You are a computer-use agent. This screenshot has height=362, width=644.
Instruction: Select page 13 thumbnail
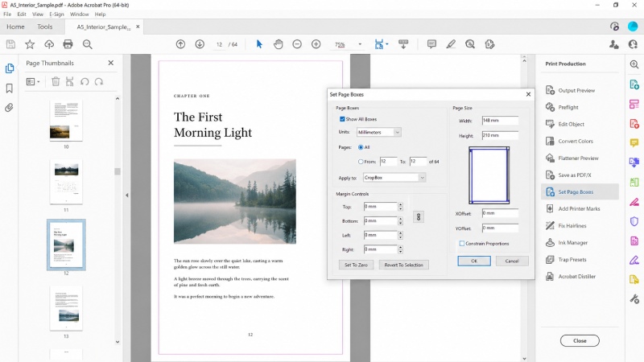66,308
